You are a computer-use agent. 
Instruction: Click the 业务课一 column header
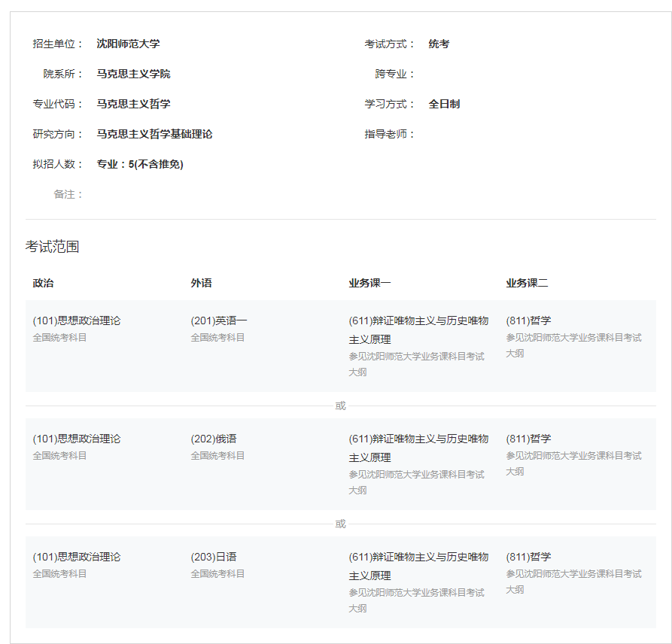[x=369, y=283]
